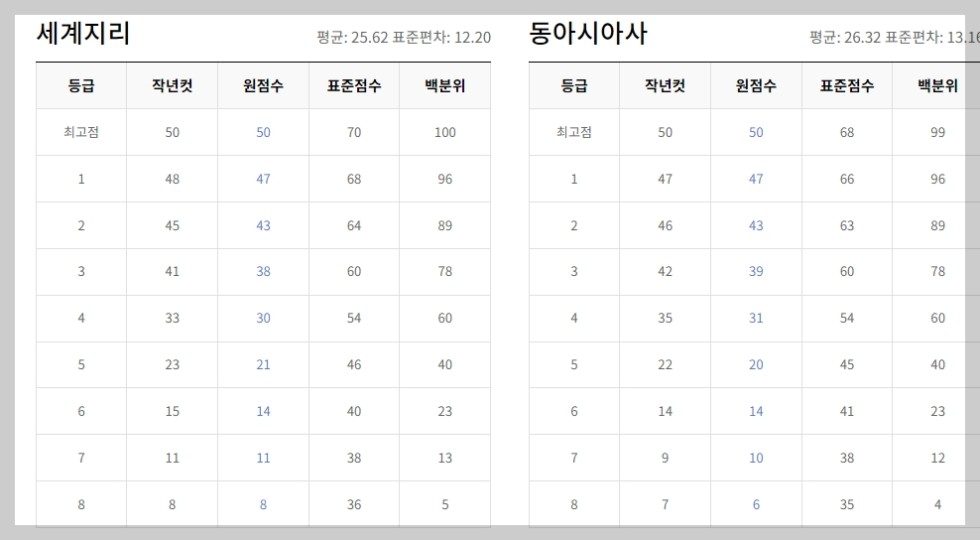Click 백분위 4 in 동아시아사 grade 8 row

pos(937,505)
